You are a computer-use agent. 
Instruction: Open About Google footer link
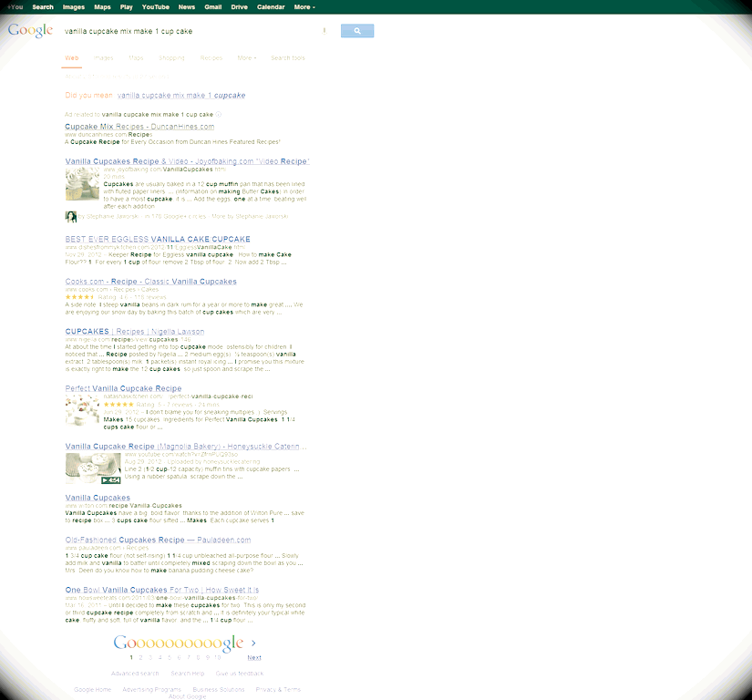pos(187,696)
